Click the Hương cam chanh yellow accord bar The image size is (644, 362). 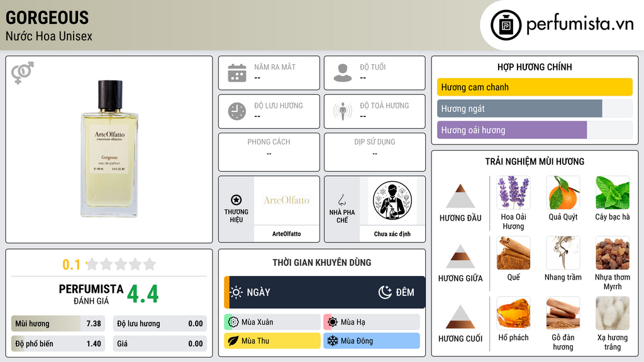pos(535,87)
